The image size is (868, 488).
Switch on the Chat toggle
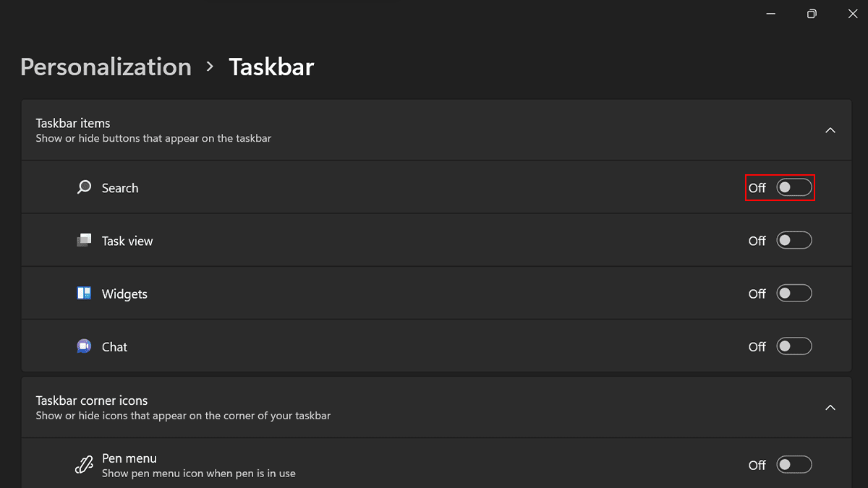pyautogui.click(x=793, y=346)
